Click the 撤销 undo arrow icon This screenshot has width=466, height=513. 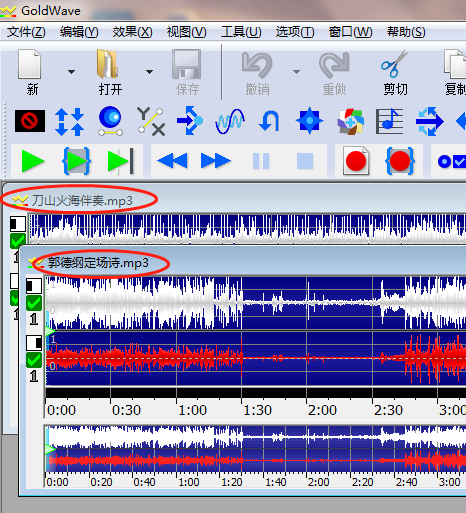point(257,65)
